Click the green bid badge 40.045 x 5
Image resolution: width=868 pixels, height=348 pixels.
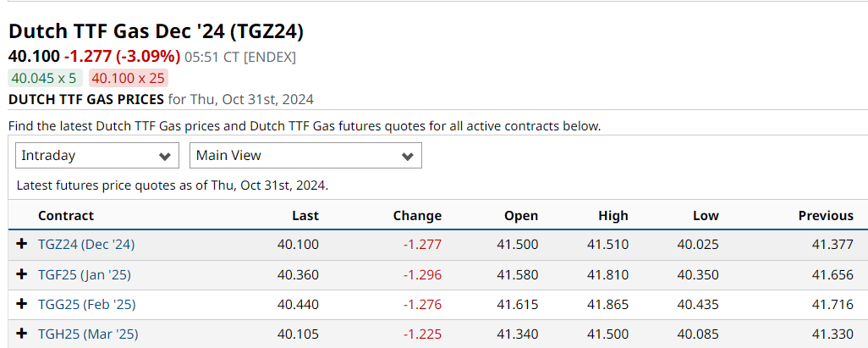(x=46, y=78)
